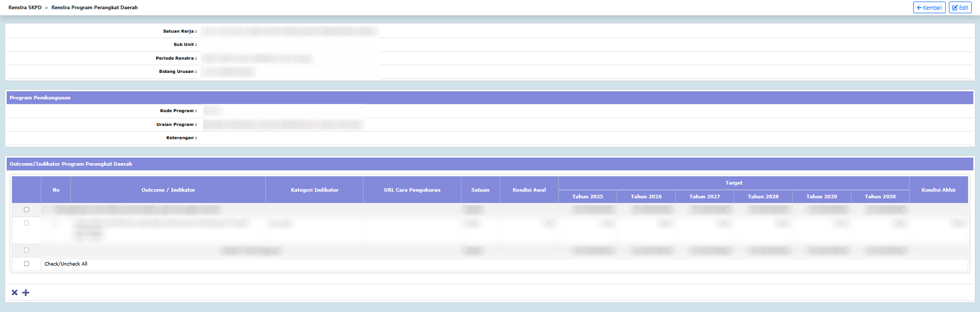This screenshot has width=980, height=312.
Task: Click the Kondisi Awal column header
Action: pos(529,190)
